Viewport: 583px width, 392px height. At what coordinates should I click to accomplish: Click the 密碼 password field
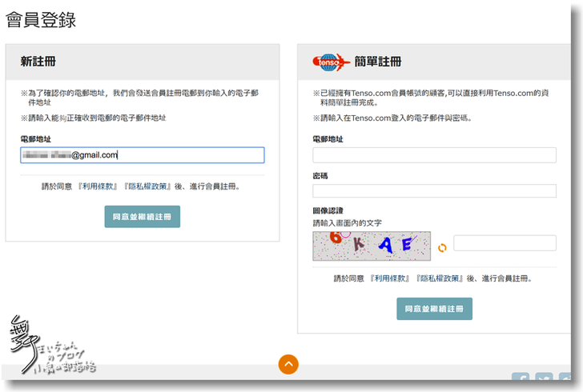click(x=434, y=191)
